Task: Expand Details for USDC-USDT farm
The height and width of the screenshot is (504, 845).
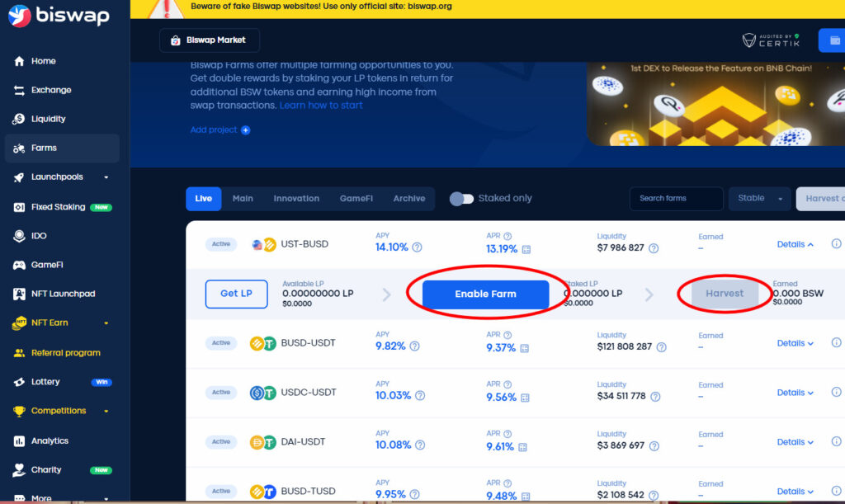Action: (795, 393)
